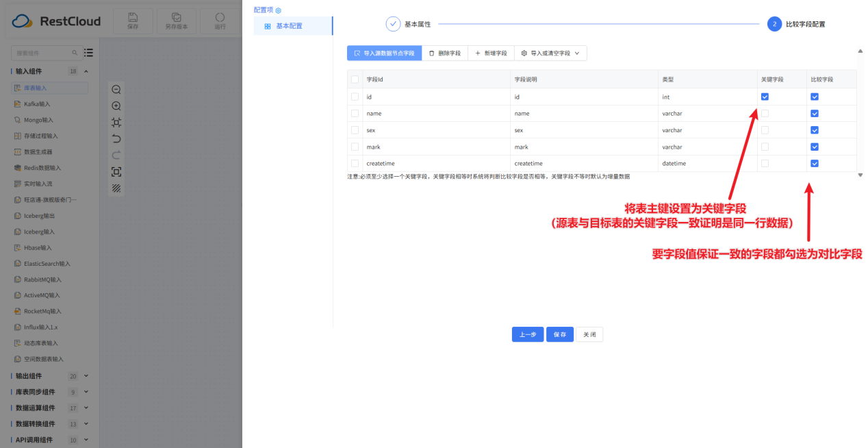
Task: Expand the 输出组件 category
Action: (86, 376)
